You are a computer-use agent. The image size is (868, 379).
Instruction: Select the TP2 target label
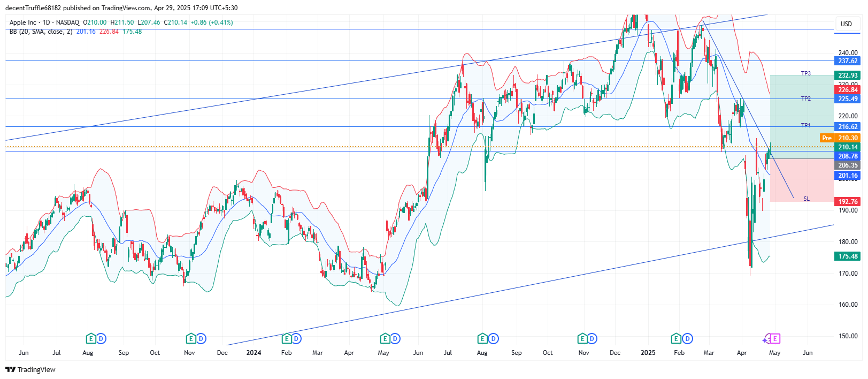pyautogui.click(x=805, y=98)
